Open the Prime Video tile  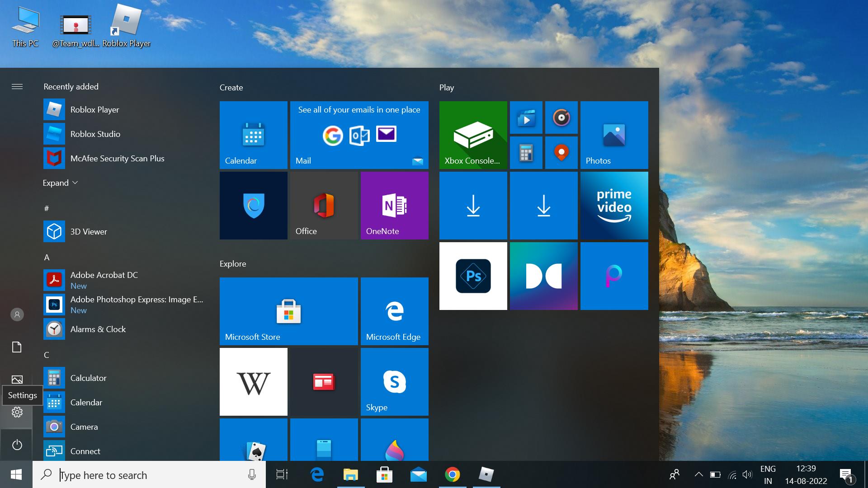click(x=614, y=206)
